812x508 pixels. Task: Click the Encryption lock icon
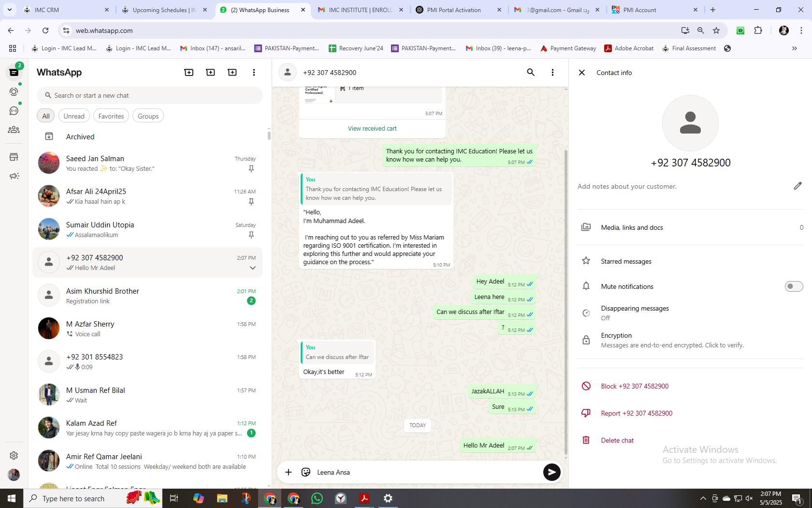(586, 340)
